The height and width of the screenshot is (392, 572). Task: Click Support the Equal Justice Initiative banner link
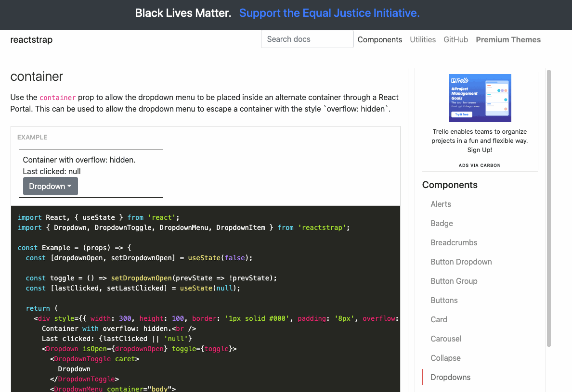[329, 13]
